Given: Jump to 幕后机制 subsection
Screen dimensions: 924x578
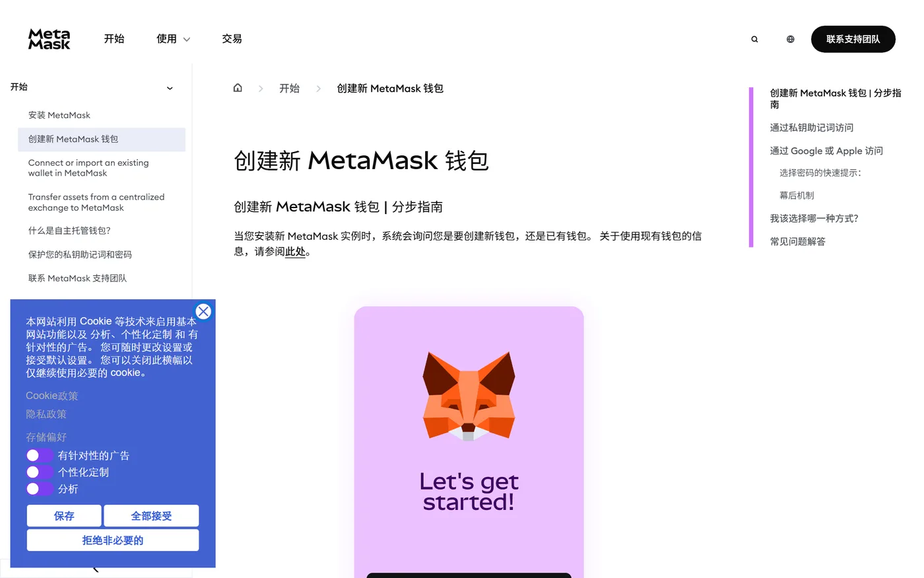Looking at the screenshot, I should 797,196.
